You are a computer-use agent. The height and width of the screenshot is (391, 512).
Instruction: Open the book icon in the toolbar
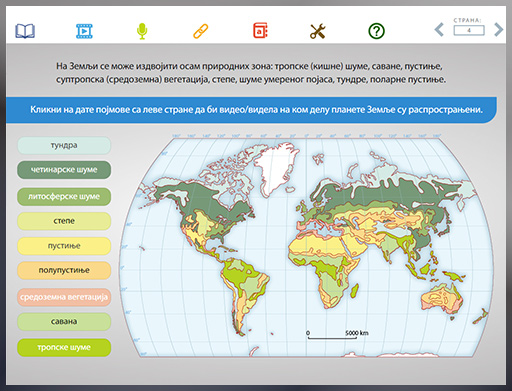[25, 31]
